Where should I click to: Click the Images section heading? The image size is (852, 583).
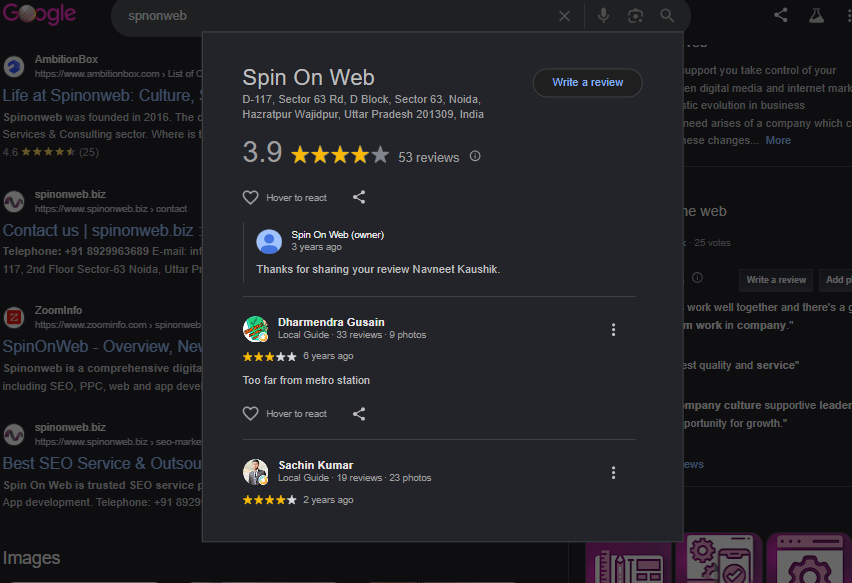31,558
